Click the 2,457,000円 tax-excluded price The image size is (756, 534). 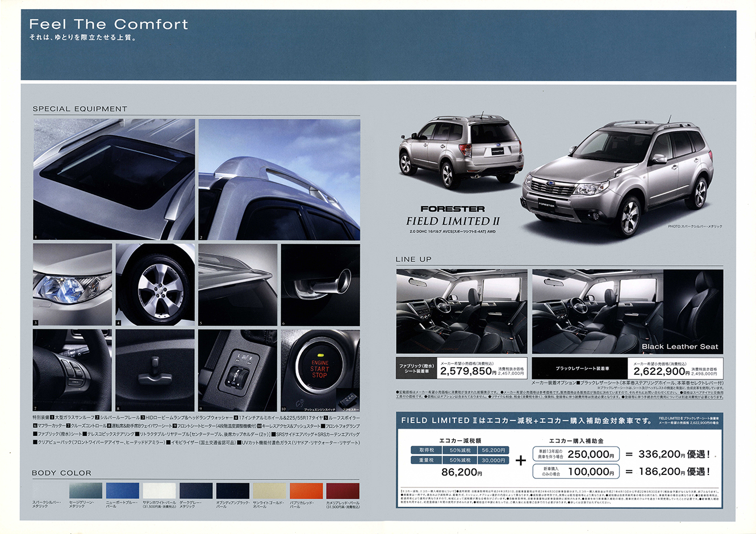[x=511, y=373]
